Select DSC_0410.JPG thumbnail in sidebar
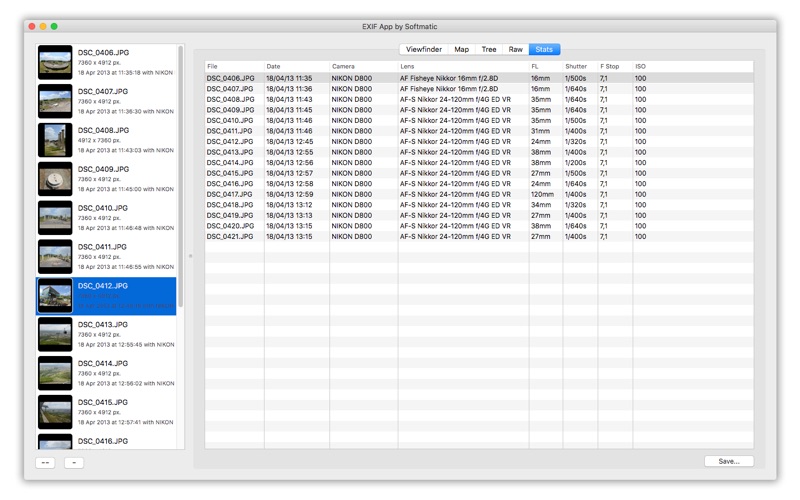The height and width of the screenshot is (500, 800). pos(55,218)
